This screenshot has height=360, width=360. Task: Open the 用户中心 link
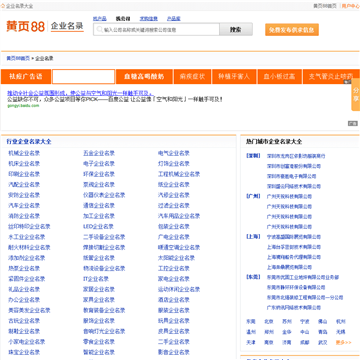click(351, 6)
